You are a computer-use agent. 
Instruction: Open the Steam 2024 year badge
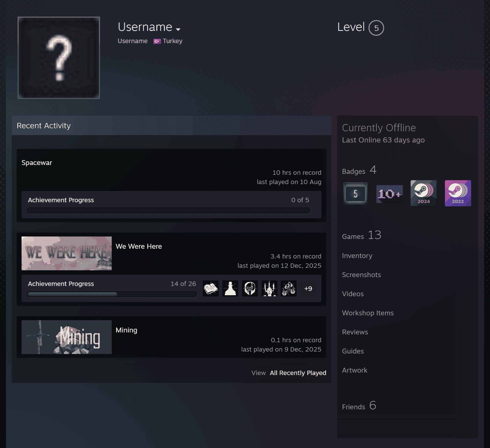coord(424,193)
